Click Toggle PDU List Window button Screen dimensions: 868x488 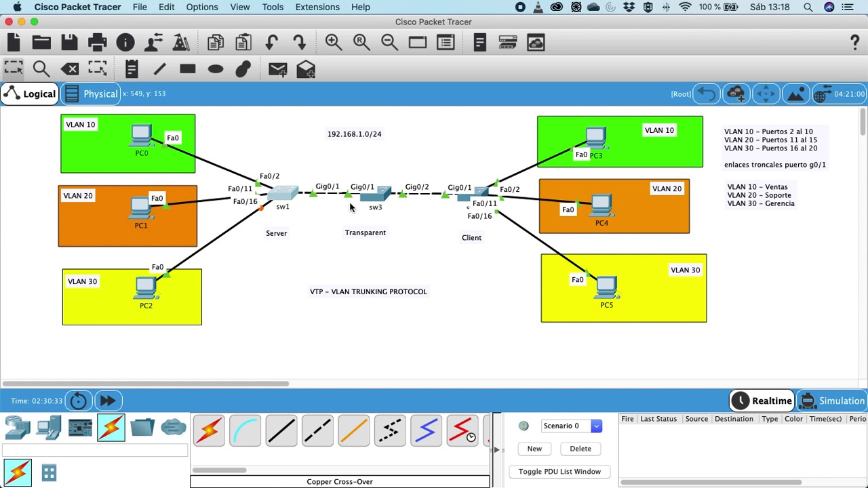pyautogui.click(x=559, y=471)
